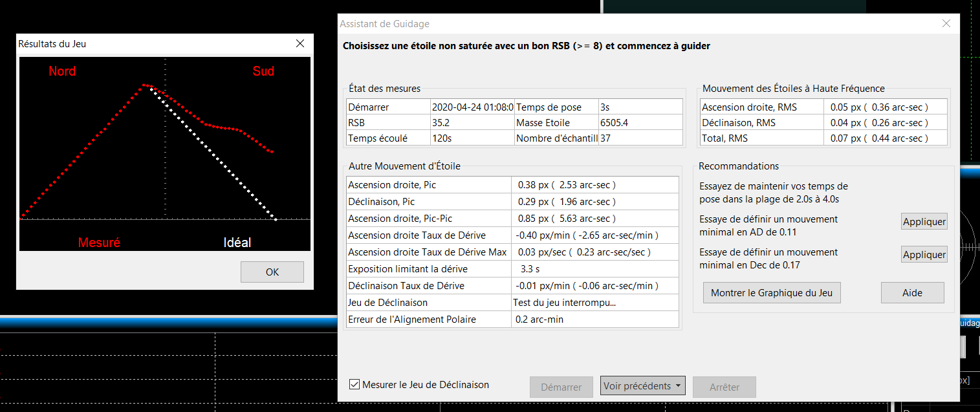
Task: Select Masse Etoile value 6505.4
Action: tap(640, 122)
